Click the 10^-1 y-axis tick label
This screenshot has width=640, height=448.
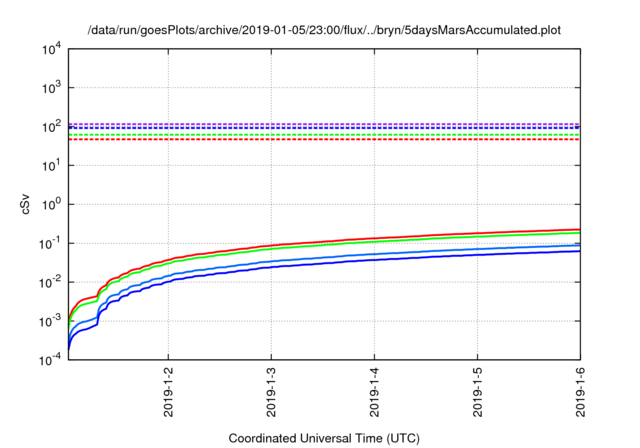(x=49, y=243)
